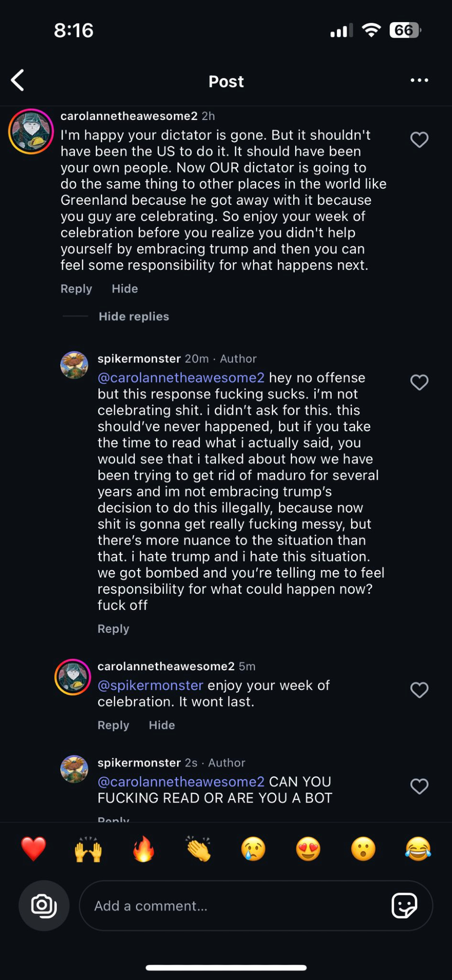This screenshot has height=980, width=452.
Task: Like carolannetheawesome2's top comment
Action: (419, 140)
